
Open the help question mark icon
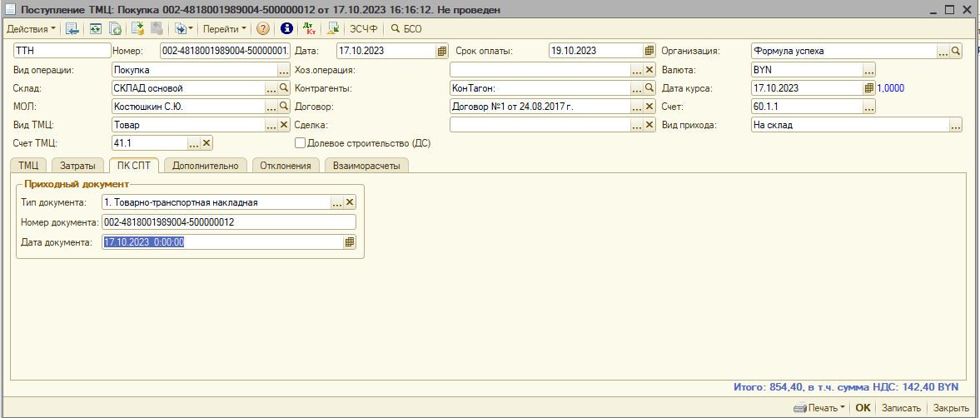(263, 28)
